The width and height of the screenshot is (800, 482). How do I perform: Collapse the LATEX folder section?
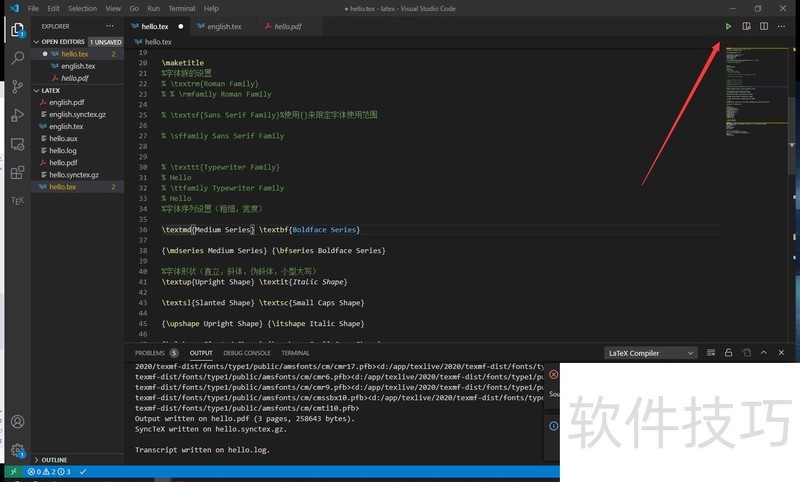[50, 90]
